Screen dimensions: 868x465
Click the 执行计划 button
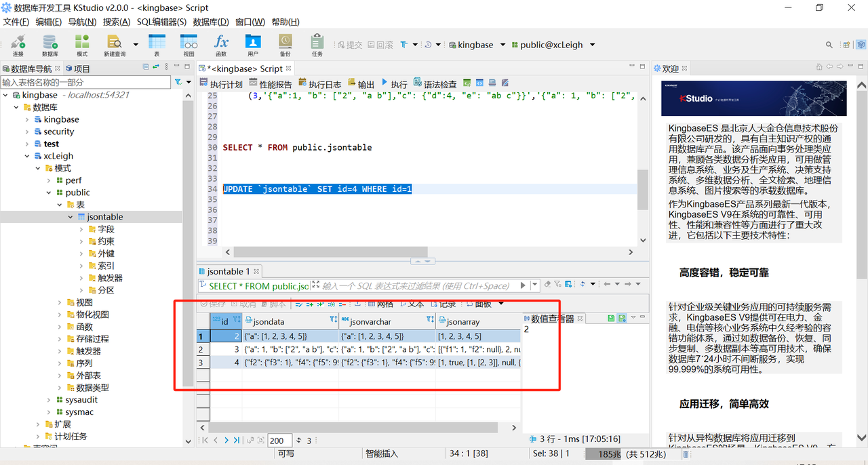point(222,84)
